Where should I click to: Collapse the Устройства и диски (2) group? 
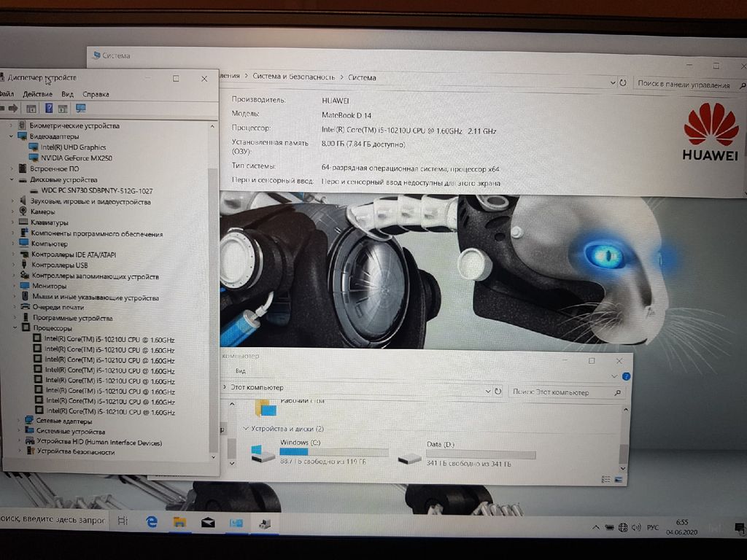point(246,428)
